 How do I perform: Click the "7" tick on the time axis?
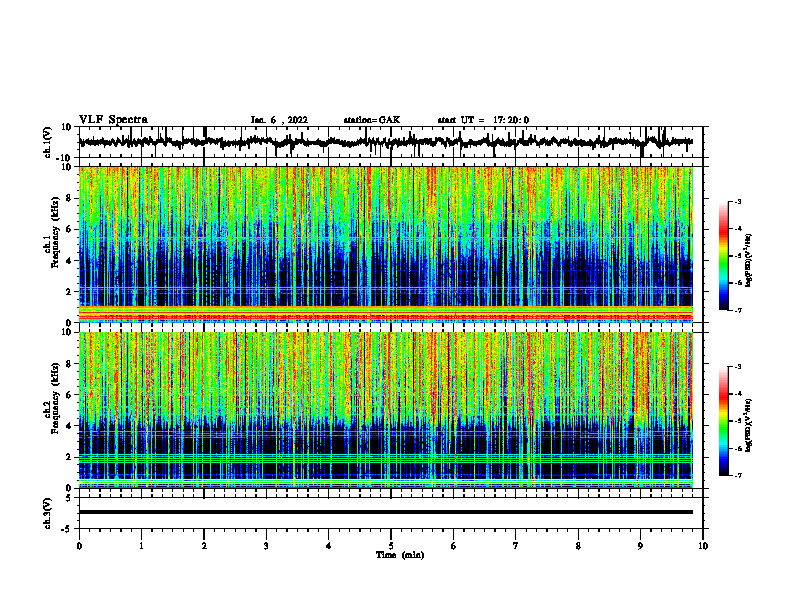tap(516, 546)
